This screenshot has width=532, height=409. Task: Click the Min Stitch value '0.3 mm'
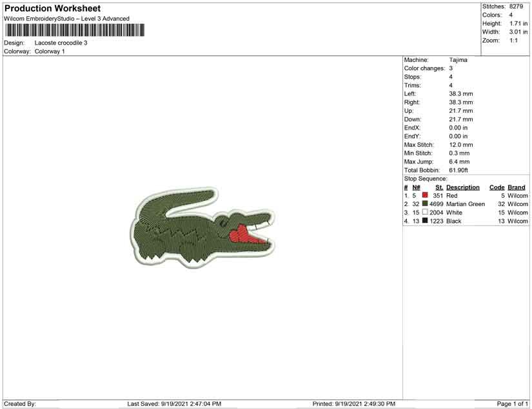point(459,153)
